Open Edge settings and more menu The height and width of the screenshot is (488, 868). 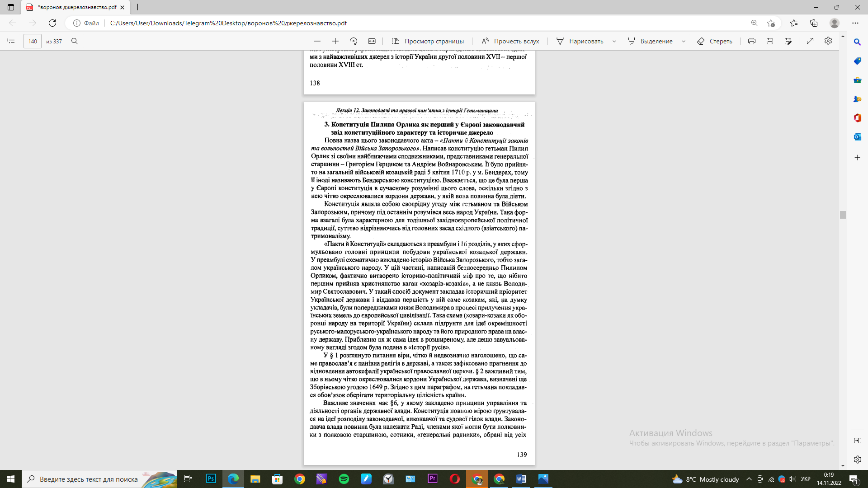(x=855, y=23)
